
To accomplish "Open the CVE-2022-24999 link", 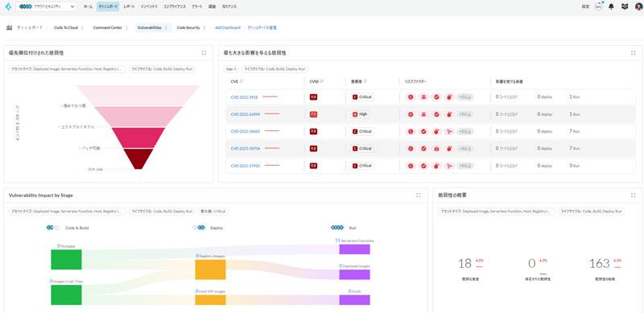I will tap(246, 114).
